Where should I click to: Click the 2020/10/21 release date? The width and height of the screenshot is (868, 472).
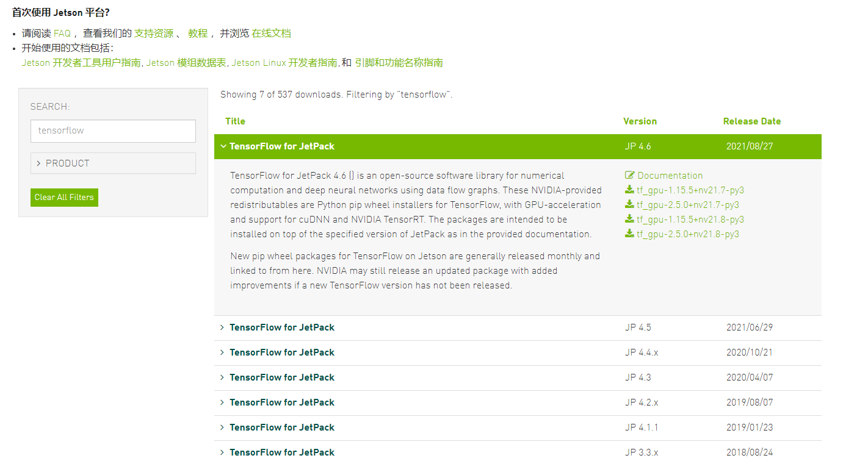[x=750, y=352]
